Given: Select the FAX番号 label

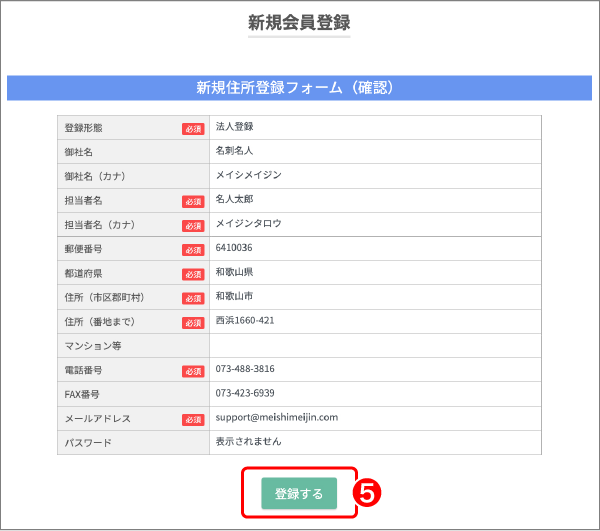Looking at the screenshot, I should click(x=82, y=394).
